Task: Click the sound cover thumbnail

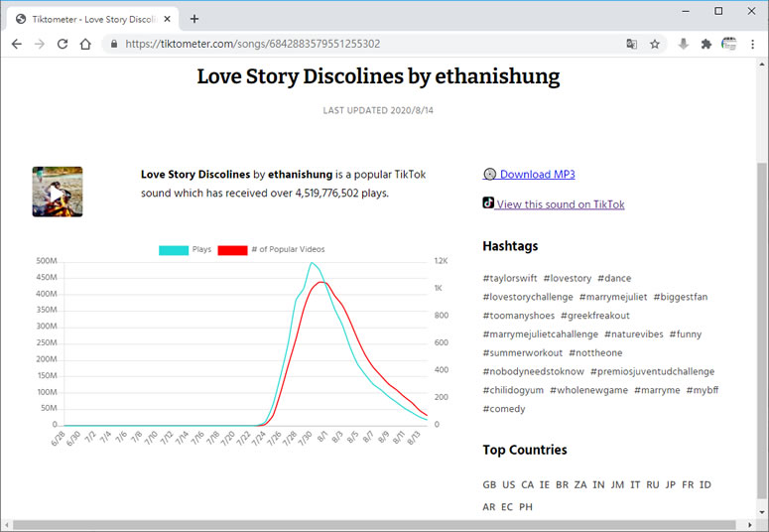Action: pyautogui.click(x=58, y=192)
